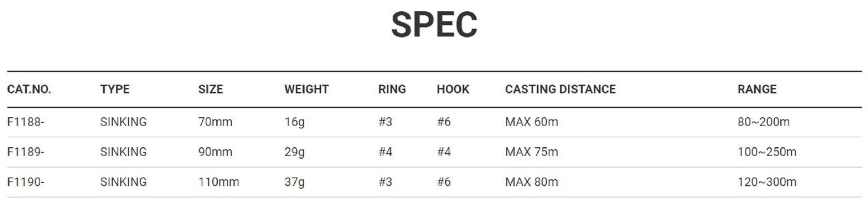Select the 120~300m range value
868x204 pixels.
[767, 182]
